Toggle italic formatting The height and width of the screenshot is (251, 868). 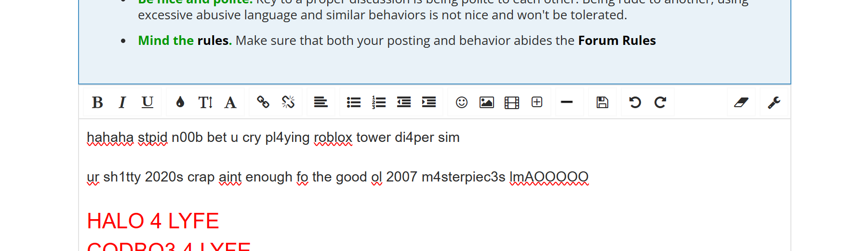122,102
